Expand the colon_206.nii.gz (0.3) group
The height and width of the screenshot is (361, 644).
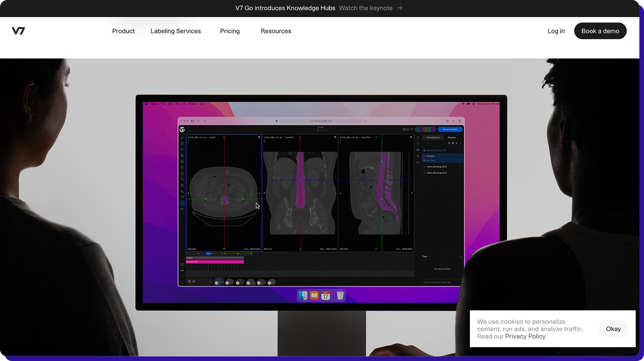coord(460,173)
